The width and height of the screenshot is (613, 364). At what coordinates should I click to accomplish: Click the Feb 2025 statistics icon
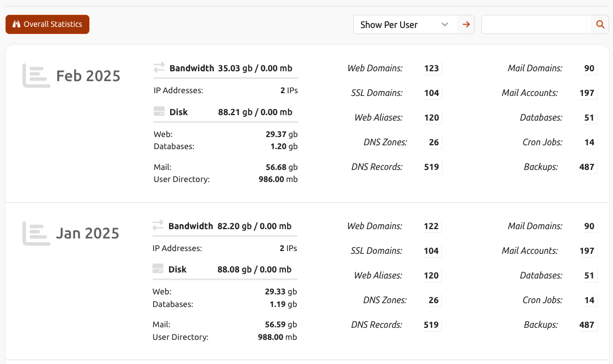pyautogui.click(x=36, y=76)
